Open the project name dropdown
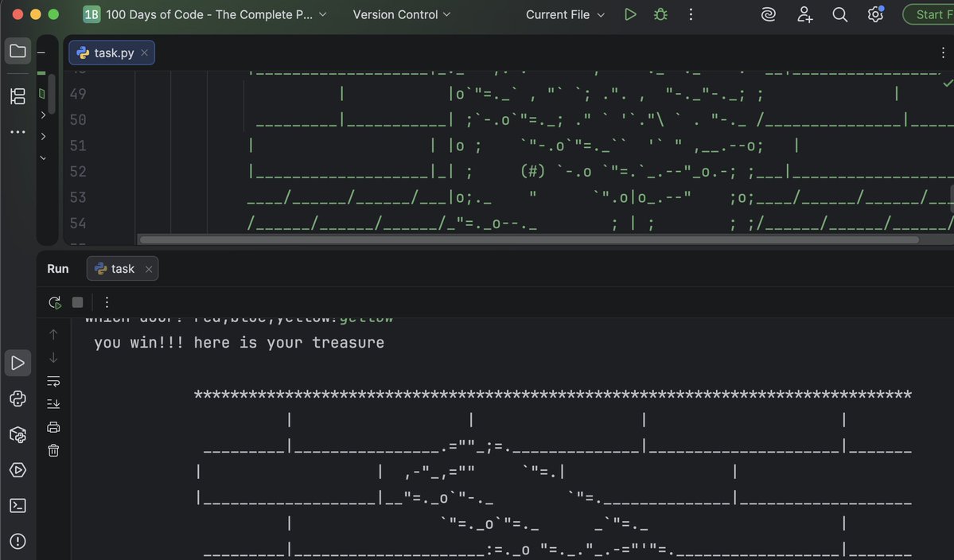 click(x=205, y=14)
